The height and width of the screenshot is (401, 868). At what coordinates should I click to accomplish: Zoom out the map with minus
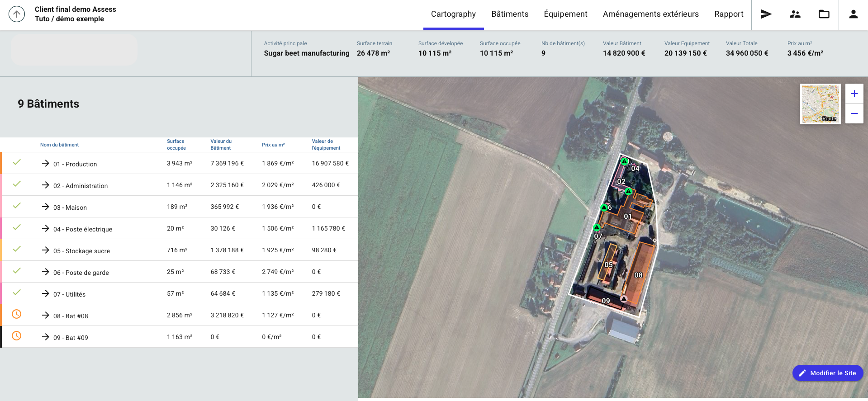click(x=854, y=113)
